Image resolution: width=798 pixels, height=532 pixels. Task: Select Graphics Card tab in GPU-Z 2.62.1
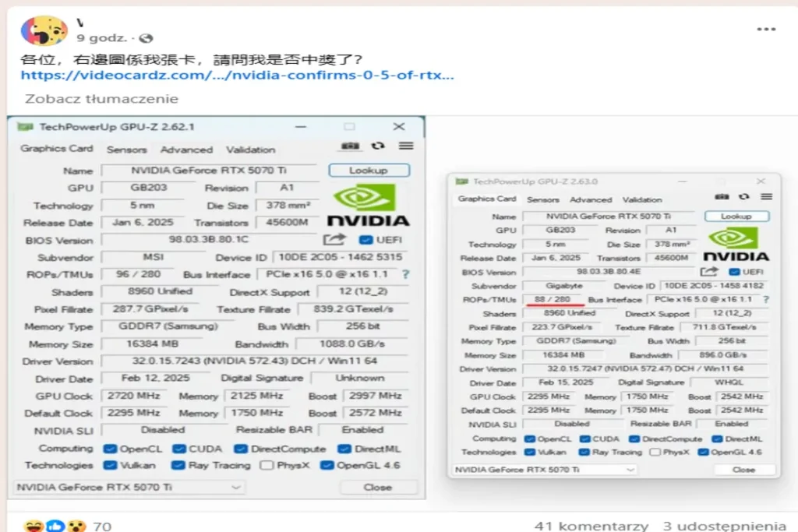click(x=56, y=149)
